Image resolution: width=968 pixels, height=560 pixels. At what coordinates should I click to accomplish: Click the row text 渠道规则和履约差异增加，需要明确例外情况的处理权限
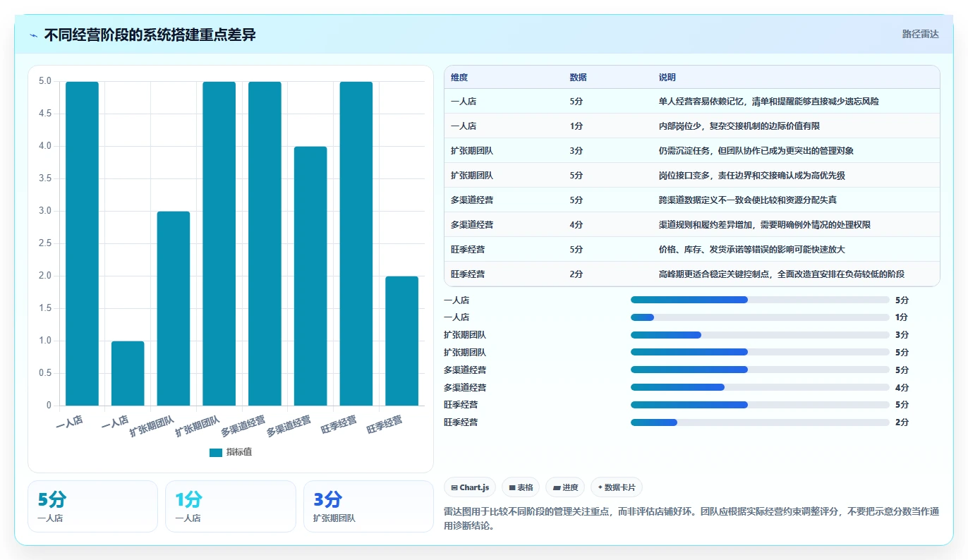click(x=764, y=225)
